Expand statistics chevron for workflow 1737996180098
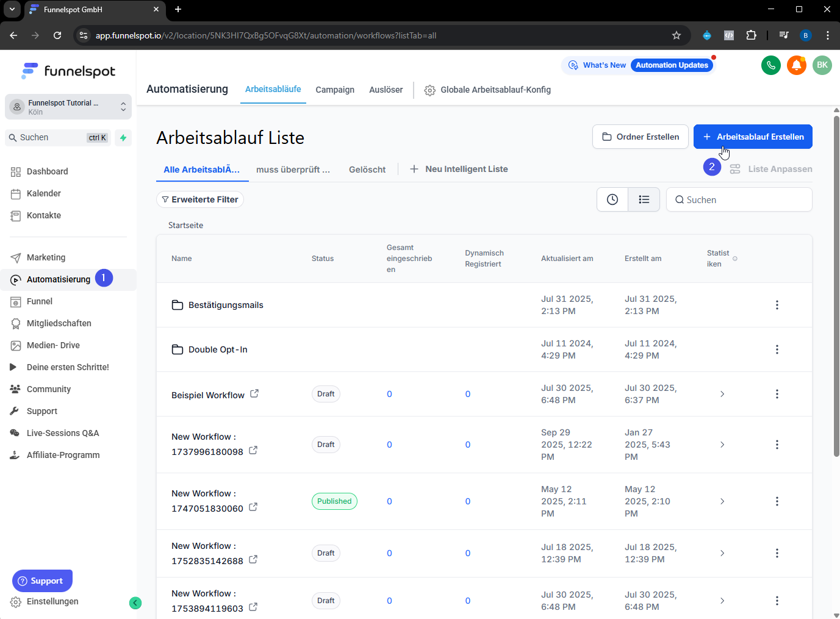This screenshot has width=840, height=619. click(x=722, y=445)
